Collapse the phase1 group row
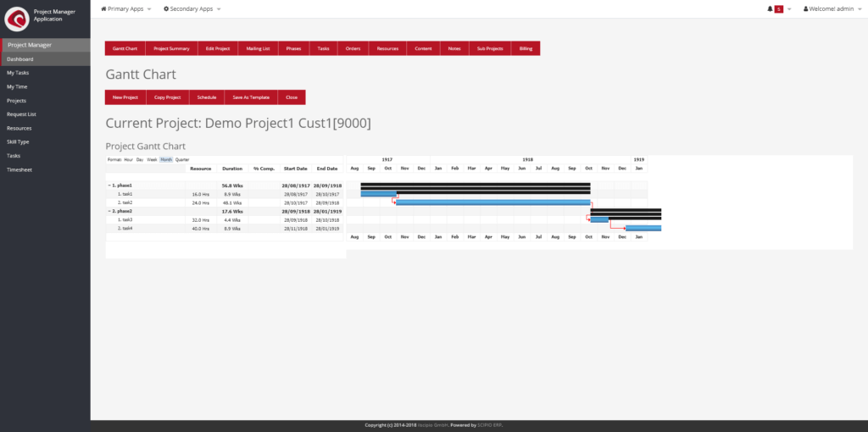 (109, 185)
